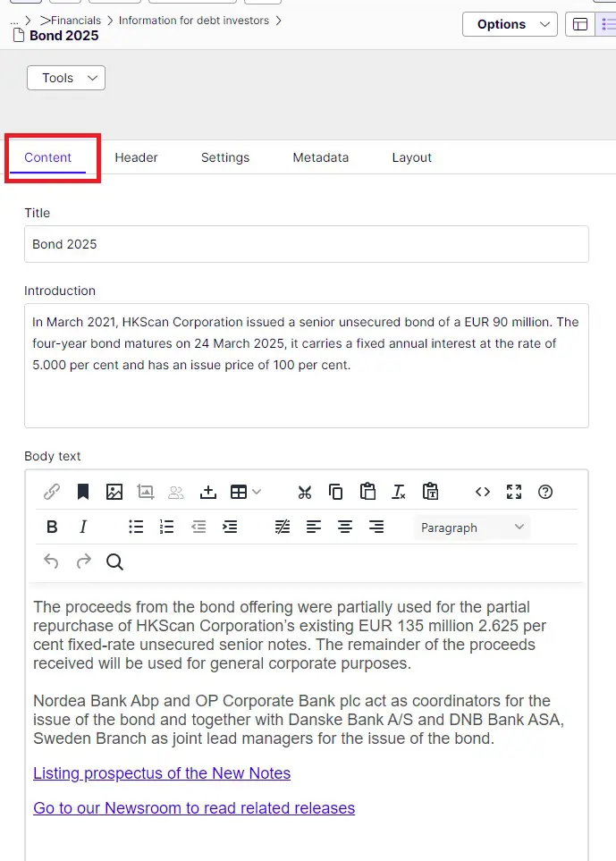
Task: Open the editor help icon
Action: [x=545, y=492]
